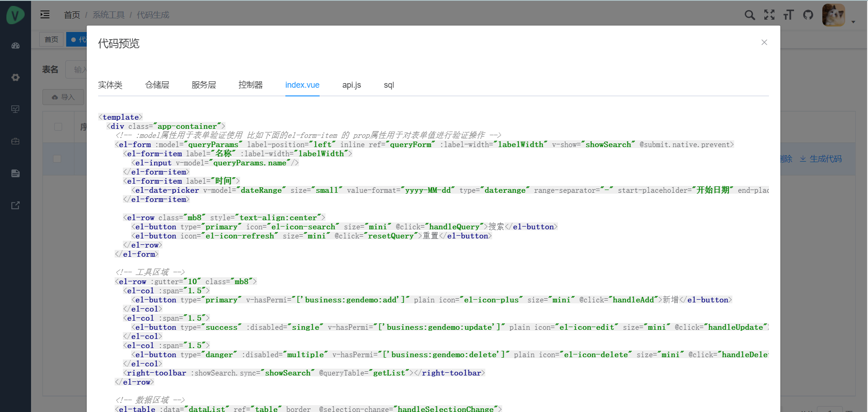Check the first table row checkbox
Screen dimensions: 868x412
click(x=57, y=158)
